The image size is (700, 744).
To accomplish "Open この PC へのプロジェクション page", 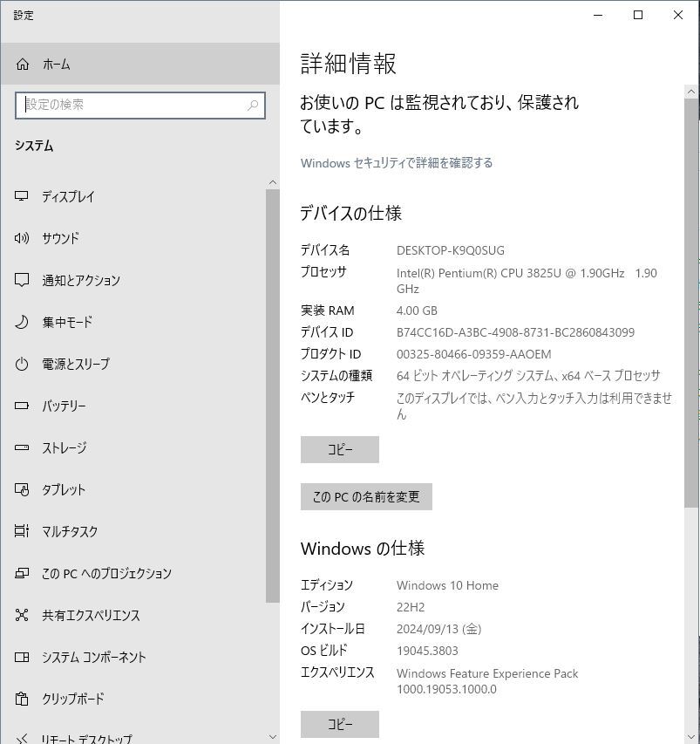I will [133, 573].
